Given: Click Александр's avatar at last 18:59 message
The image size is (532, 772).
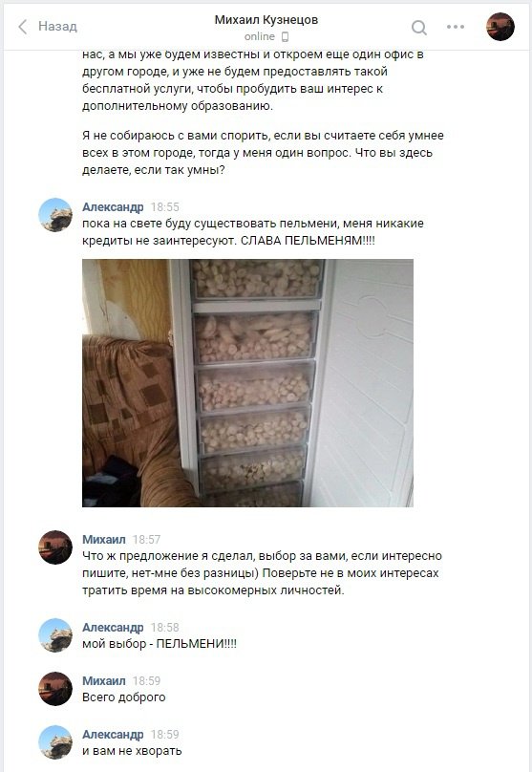Looking at the screenshot, I should 55,742.
